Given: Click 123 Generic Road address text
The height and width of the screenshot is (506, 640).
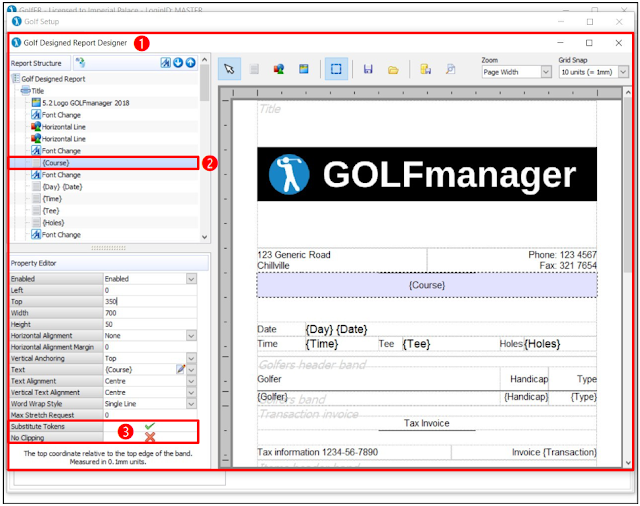Looking at the screenshot, I should click(x=294, y=255).
